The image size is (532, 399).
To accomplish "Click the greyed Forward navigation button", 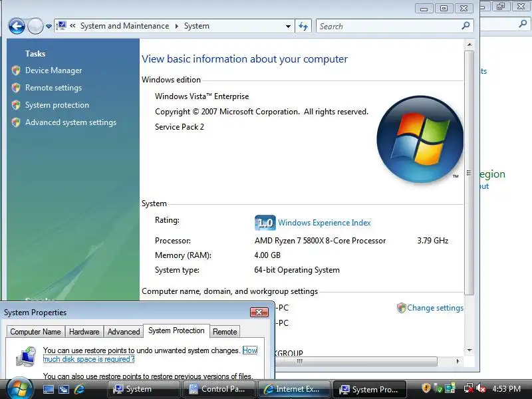I will (x=35, y=26).
